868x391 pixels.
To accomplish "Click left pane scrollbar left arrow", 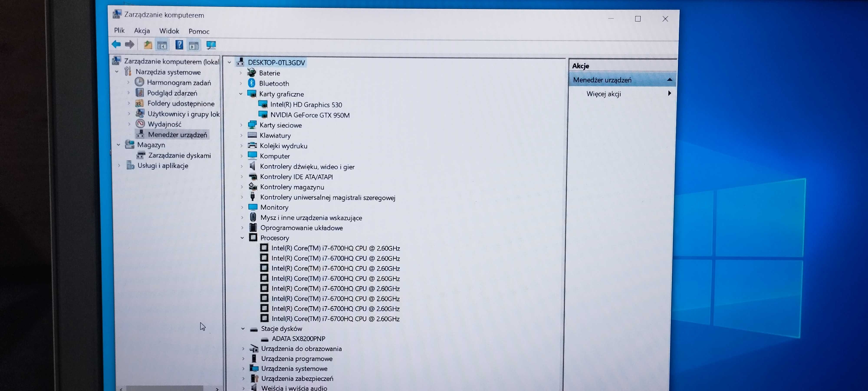I will tap(121, 389).
